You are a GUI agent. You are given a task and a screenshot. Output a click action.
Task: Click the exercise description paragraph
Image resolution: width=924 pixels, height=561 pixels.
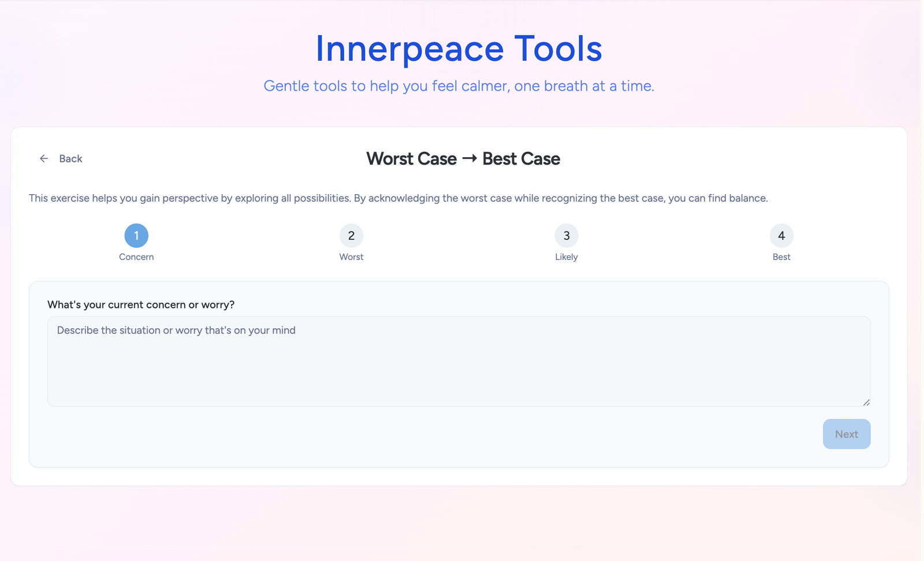point(398,198)
